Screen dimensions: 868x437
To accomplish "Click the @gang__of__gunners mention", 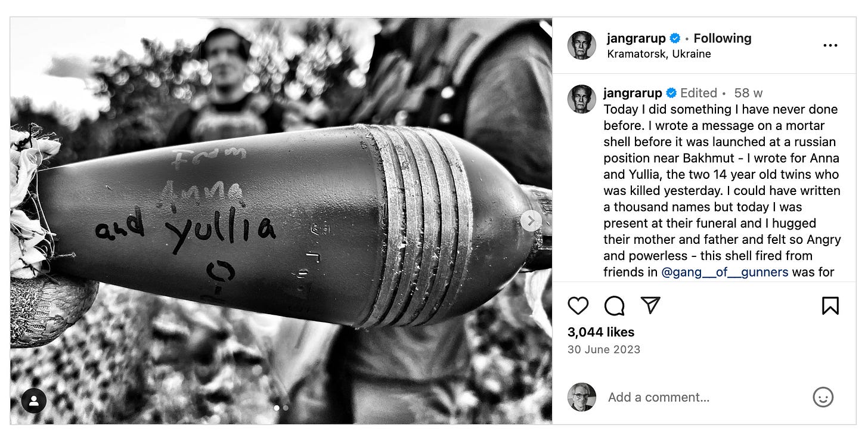I will click(x=725, y=272).
